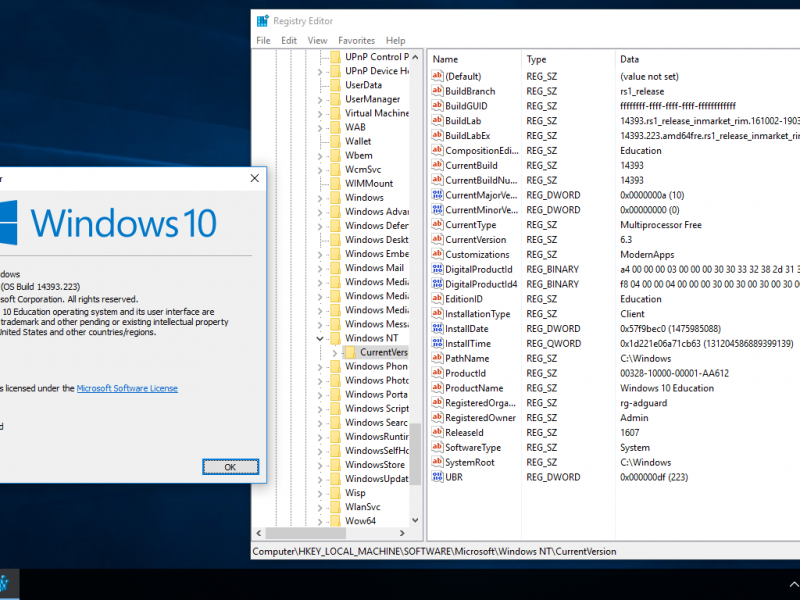
Task: Open the Microsoft Software License link
Action: 127,388
